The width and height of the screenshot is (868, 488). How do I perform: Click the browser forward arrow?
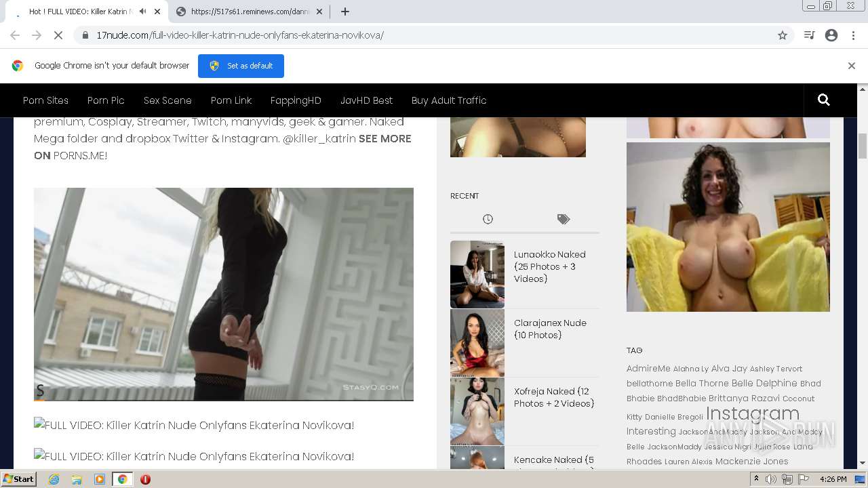(37, 35)
